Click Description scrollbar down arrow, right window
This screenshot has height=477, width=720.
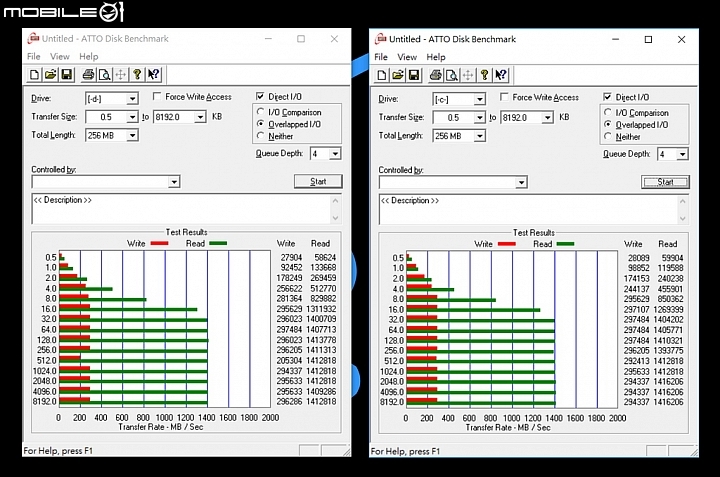pos(682,219)
